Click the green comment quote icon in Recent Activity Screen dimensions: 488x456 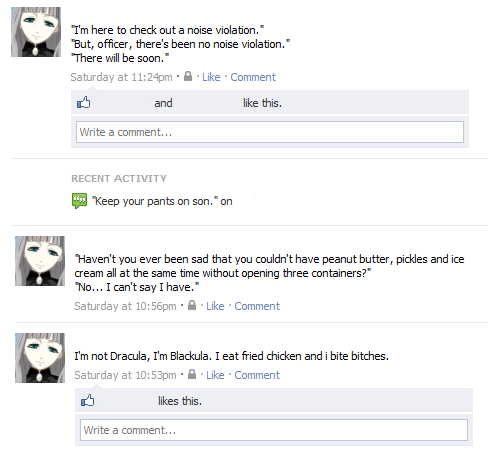click(79, 201)
